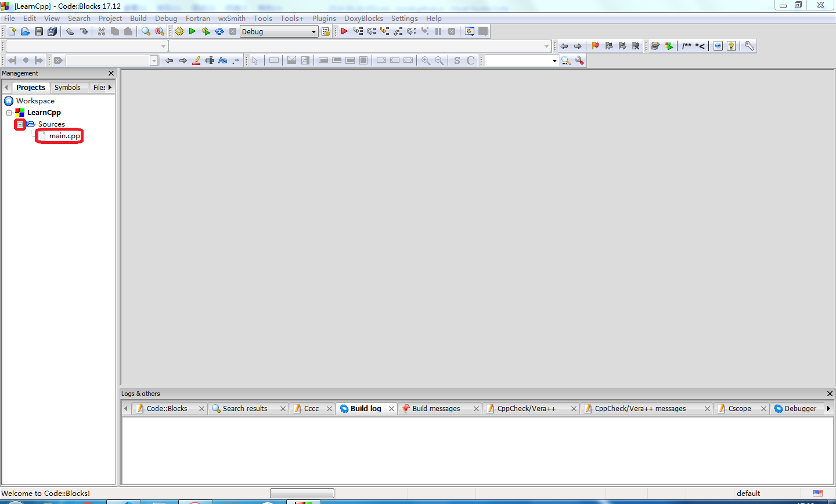Close the Management panel
The height and width of the screenshot is (504, 836).
[x=111, y=73]
